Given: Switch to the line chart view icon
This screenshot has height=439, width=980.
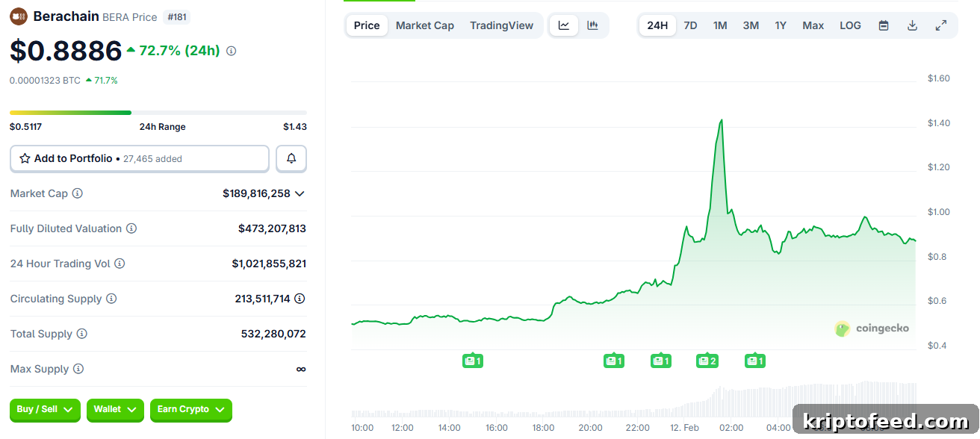Looking at the screenshot, I should pos(564,25).
